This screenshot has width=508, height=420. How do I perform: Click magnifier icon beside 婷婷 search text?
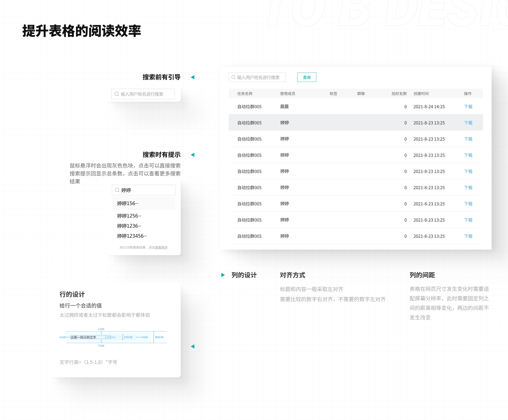click(x=117, y=190)
